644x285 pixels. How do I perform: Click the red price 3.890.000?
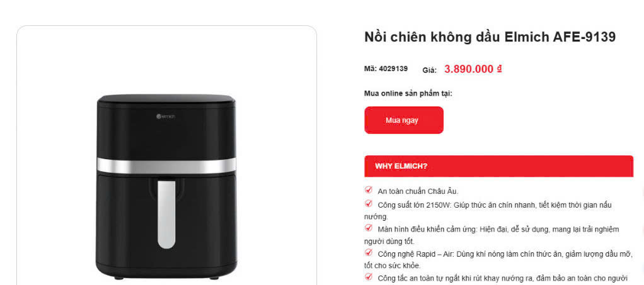[x=468, y=69]
